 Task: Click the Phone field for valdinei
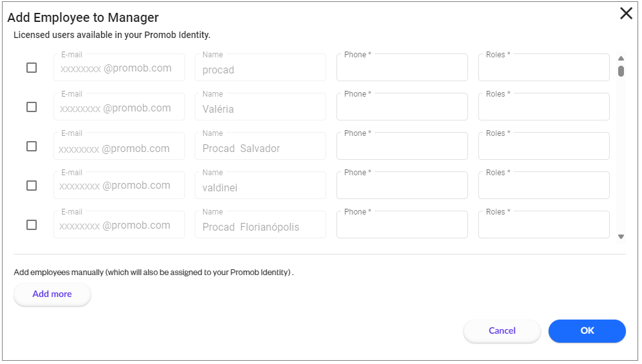402,186
